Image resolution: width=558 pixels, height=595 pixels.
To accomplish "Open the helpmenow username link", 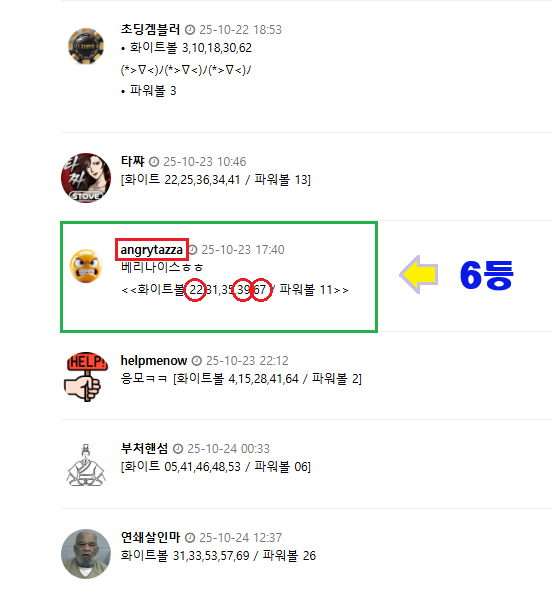I will [154, 360].
